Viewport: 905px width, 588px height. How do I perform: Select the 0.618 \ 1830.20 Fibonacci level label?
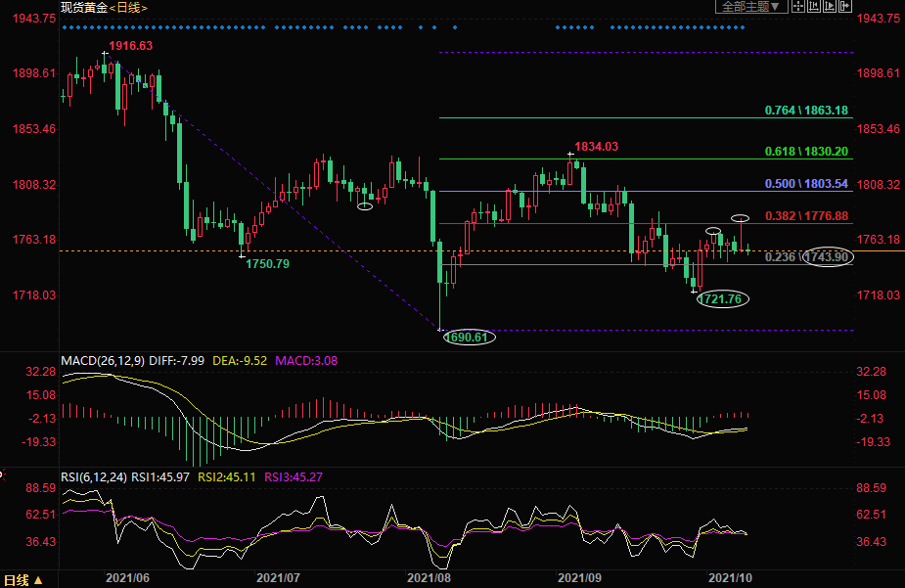pos(805,152)
